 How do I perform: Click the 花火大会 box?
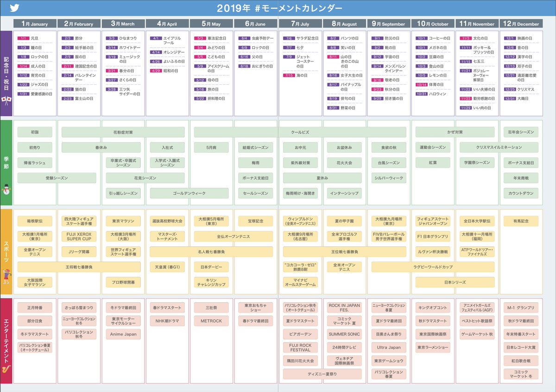point(345,163)
